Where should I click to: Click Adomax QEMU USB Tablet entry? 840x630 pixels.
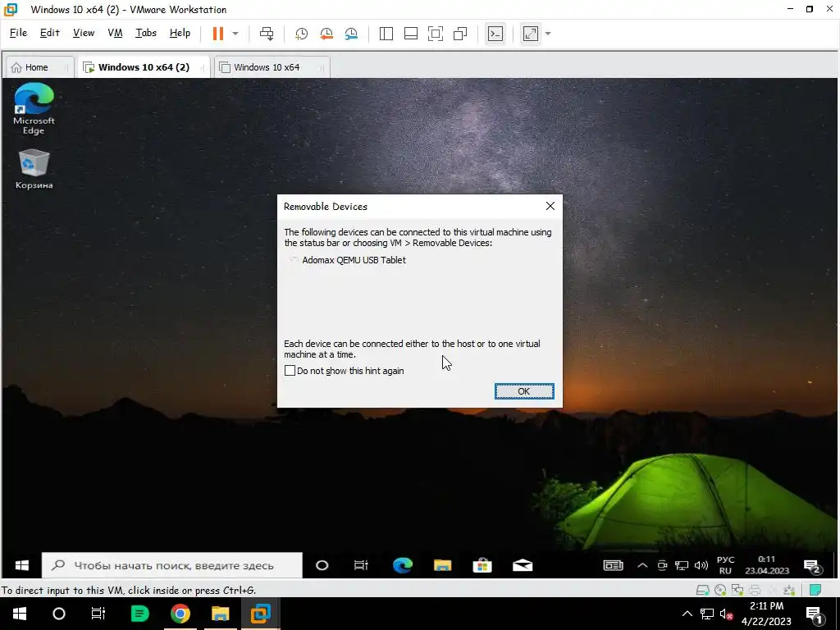354,260
